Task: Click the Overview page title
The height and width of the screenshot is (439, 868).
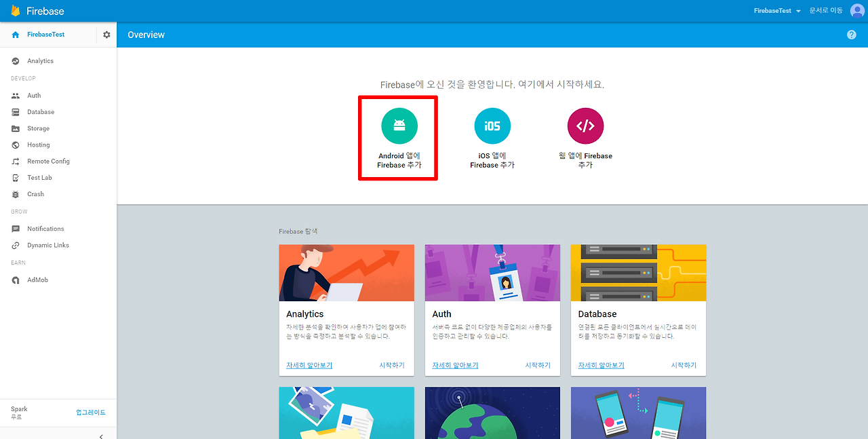Action: [146, 35]
